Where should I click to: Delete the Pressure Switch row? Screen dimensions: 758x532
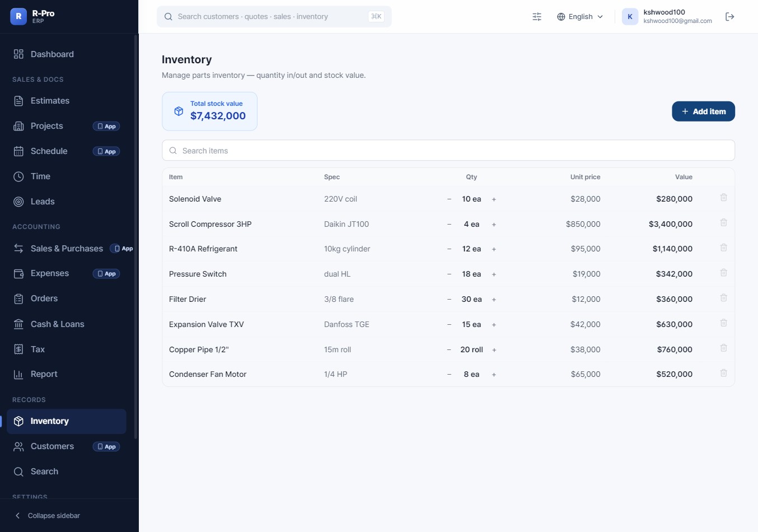[723, 273]
